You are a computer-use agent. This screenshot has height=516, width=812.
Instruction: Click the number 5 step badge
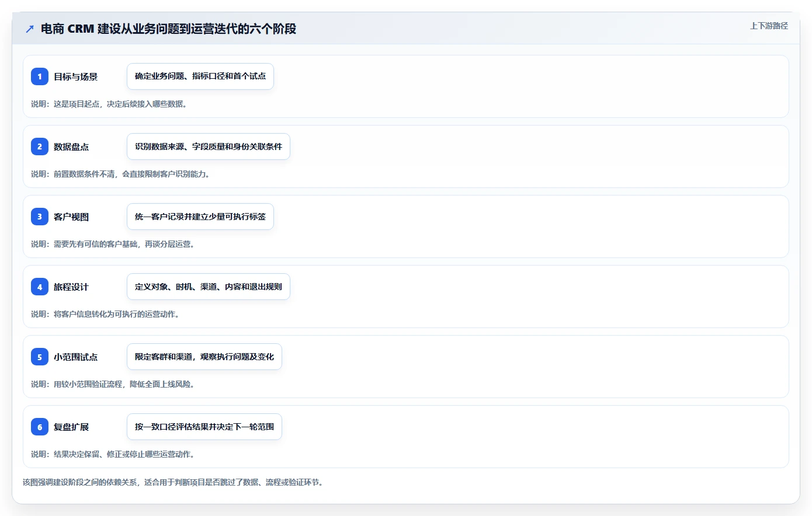pyautogui.click(x=40, y=357)
